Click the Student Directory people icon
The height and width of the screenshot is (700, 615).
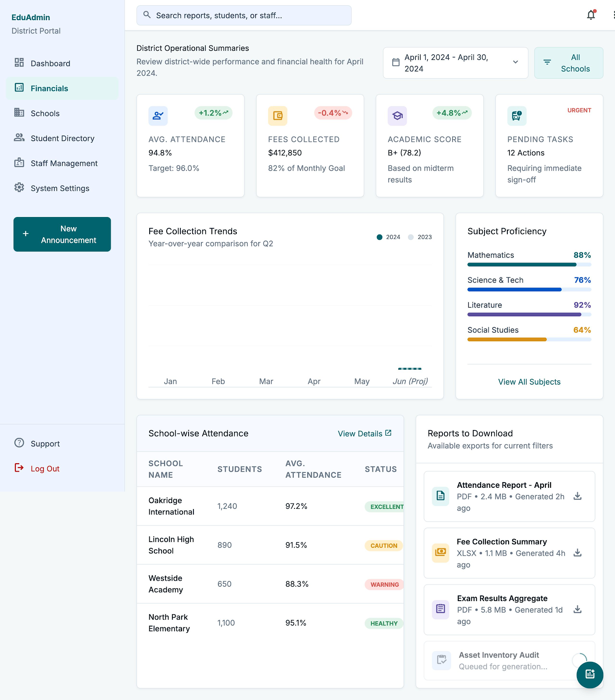coord(19,137)
